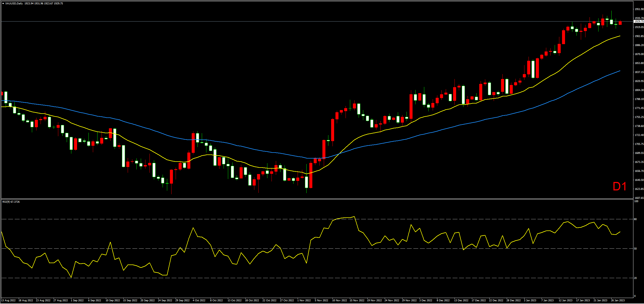Click the 1771.45 price scale label
Screen dimensions: 644x304
click(x=639, y=108)
